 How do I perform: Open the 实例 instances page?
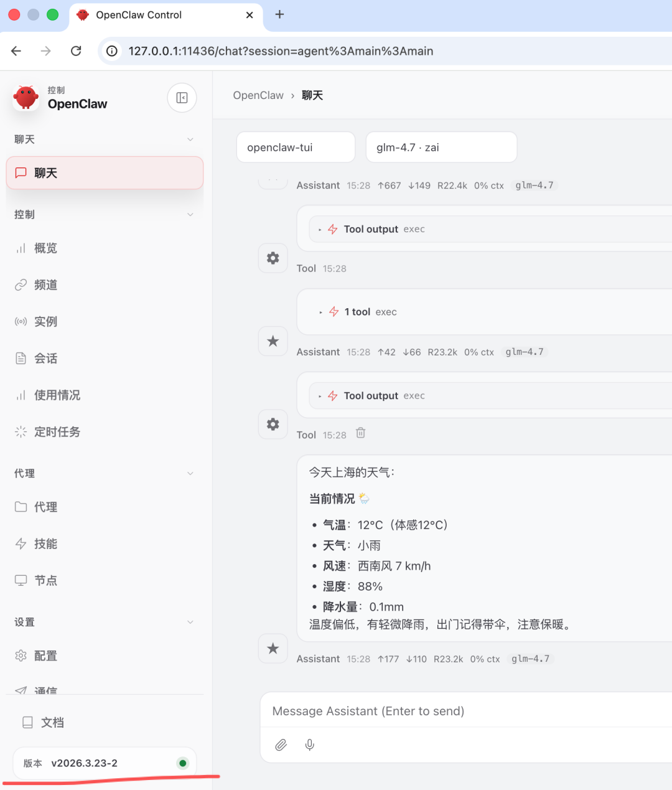coord(105,322)
